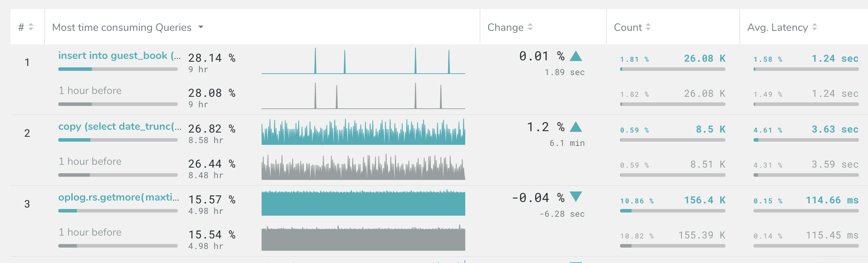
Task: Sort table by Count column arrows
Action: [x=648, y=27]
